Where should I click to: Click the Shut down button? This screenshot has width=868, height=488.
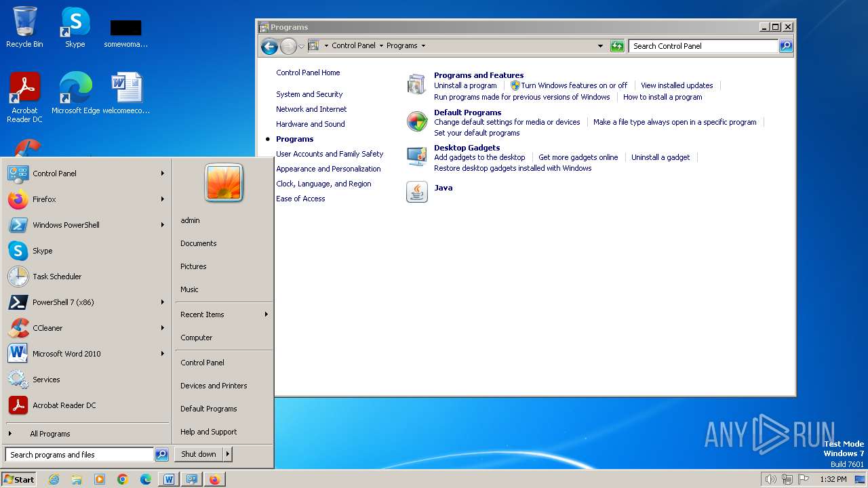199,455
